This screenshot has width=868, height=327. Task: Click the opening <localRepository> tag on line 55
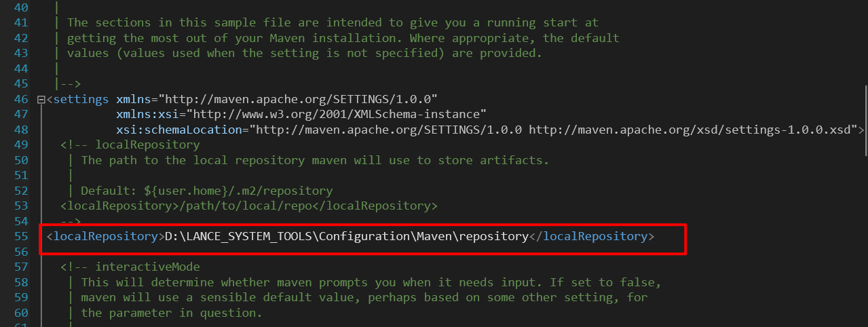coord(105,236)
